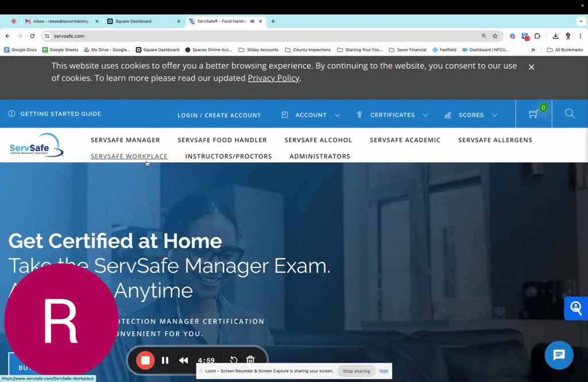588x382 pixels.
Task: Open the extensions puzzle icon
Action: point(537,36)
